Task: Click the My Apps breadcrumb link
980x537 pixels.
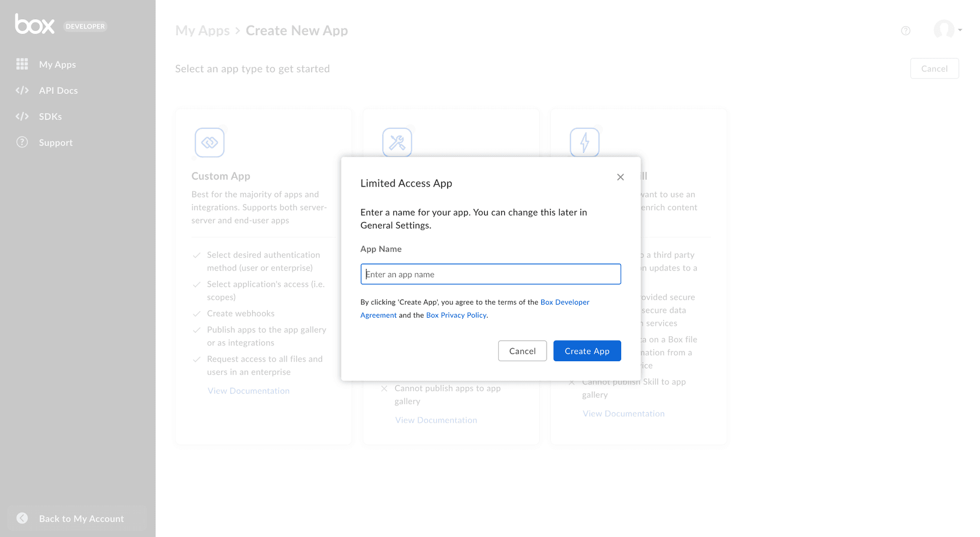Action: click(203, 31)
